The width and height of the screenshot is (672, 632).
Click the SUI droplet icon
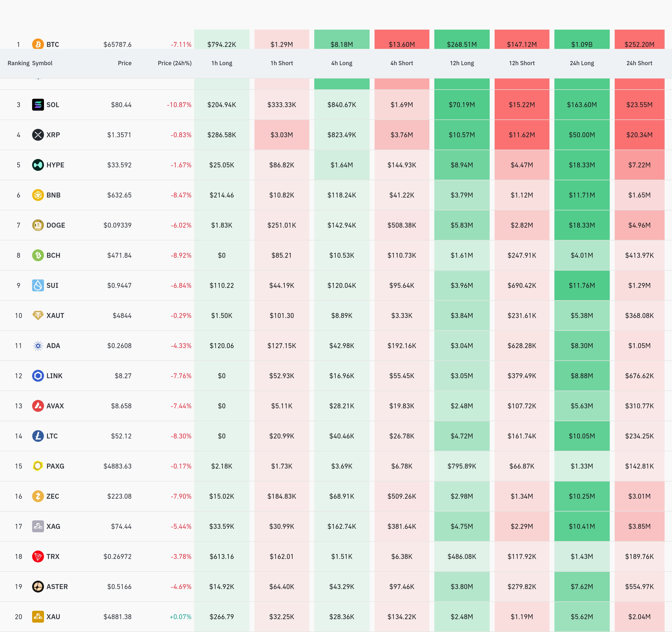tap(38, 285)
